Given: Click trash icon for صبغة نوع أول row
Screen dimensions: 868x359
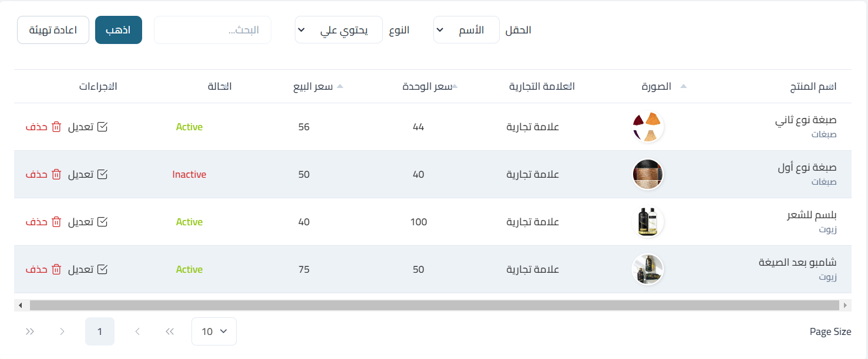Looking at the screenshot, I should tap(56, 174).
